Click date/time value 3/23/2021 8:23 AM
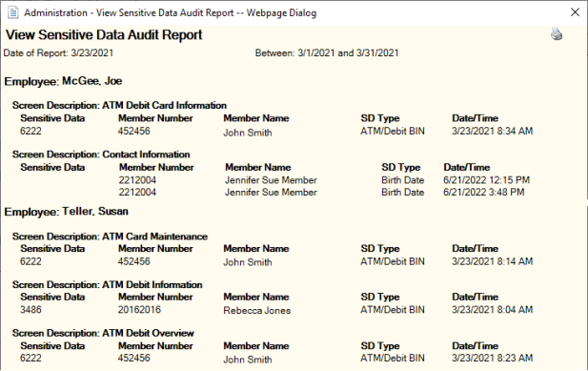588x371 pixels. pyautogui.click(x=492, y=358)
